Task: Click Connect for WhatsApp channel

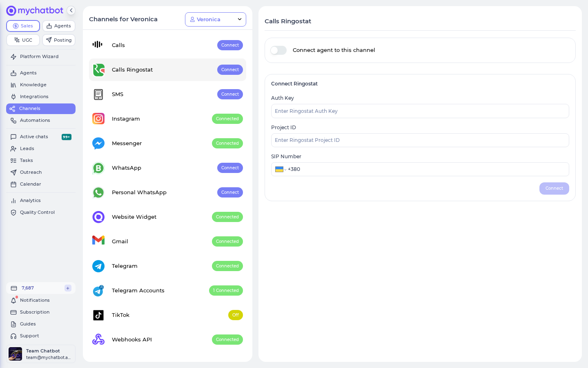Action: pos(230,168)
